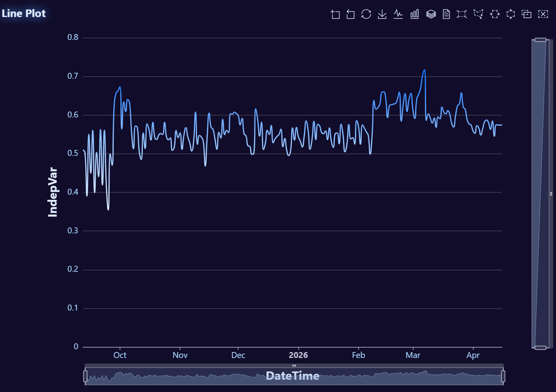Toggle stacked series view icon
The width and height of the screenshot is (556, 392).
431,15
